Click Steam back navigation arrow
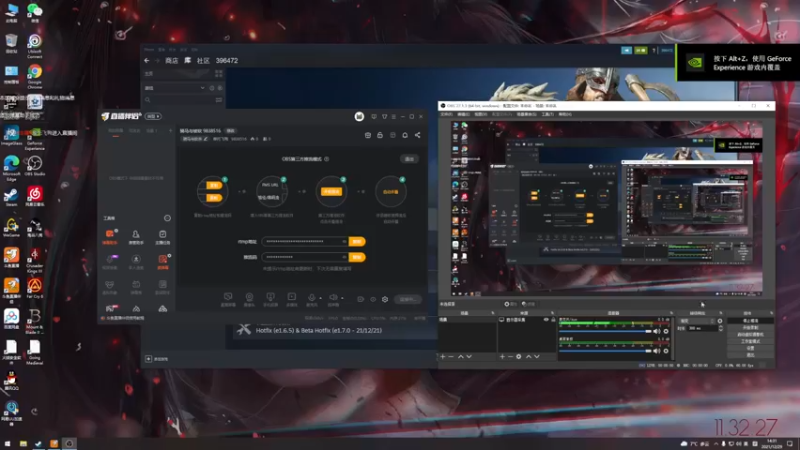The image size is (800, 450). [x=147, y=61]
